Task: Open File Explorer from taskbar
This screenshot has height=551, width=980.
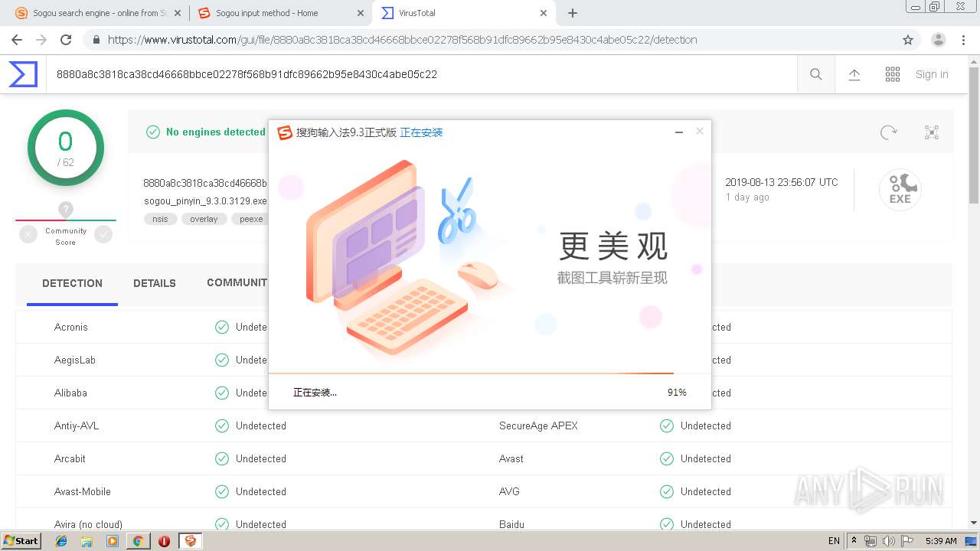Action: coord(87,541)
